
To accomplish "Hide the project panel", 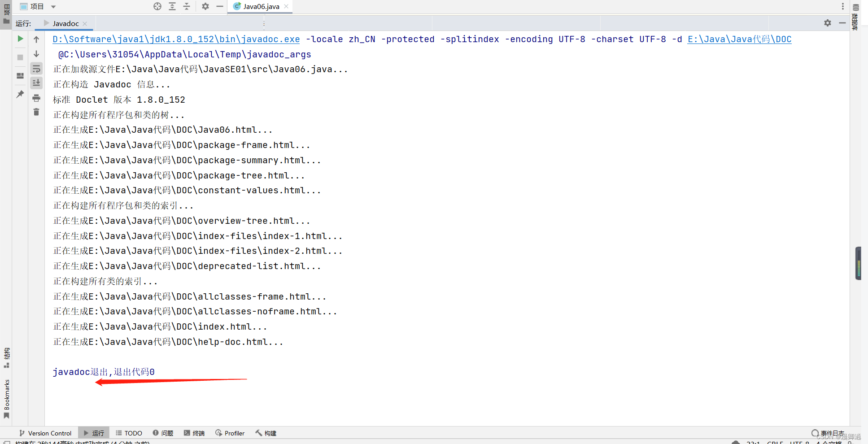I will 220,6.
